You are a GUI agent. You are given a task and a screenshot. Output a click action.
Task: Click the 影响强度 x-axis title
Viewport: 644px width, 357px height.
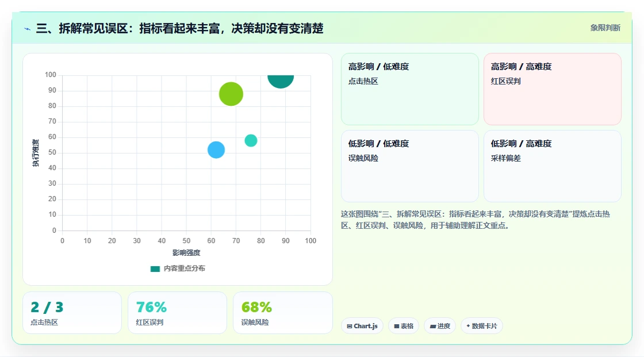click(x=186, y=252)
